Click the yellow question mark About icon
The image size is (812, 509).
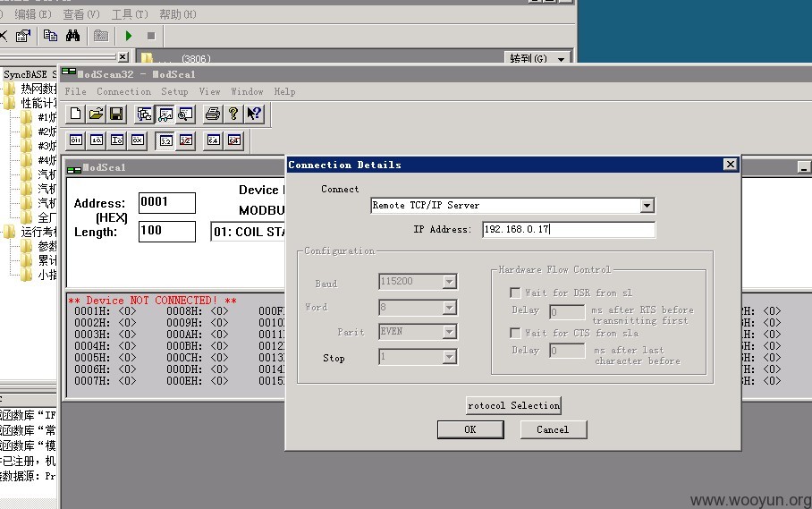(233, 114)
